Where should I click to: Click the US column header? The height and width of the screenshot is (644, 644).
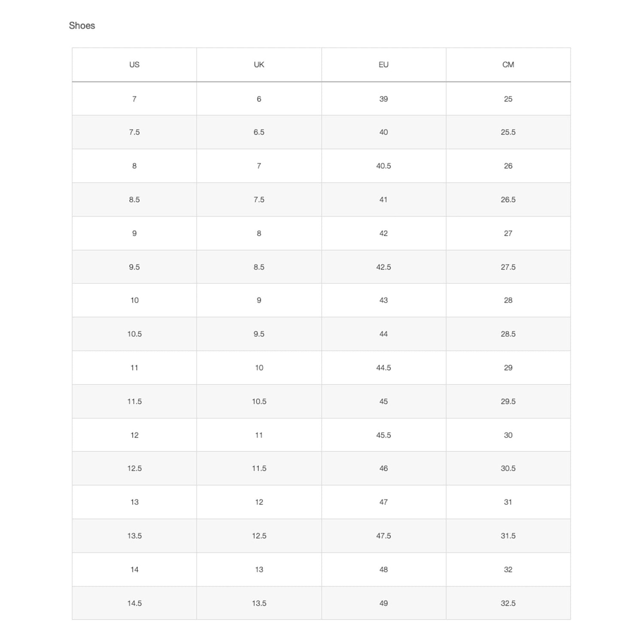(x=134, y=65)
